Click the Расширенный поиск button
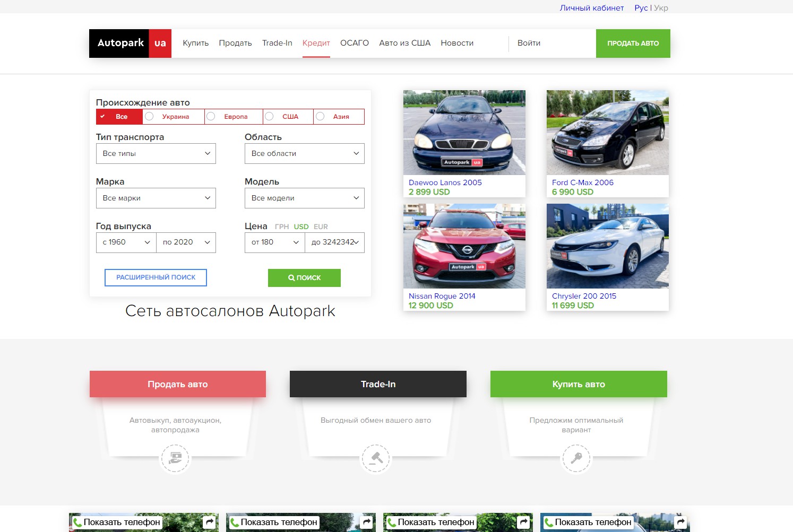This screenshot has height=532, width=793. (156, 277)
